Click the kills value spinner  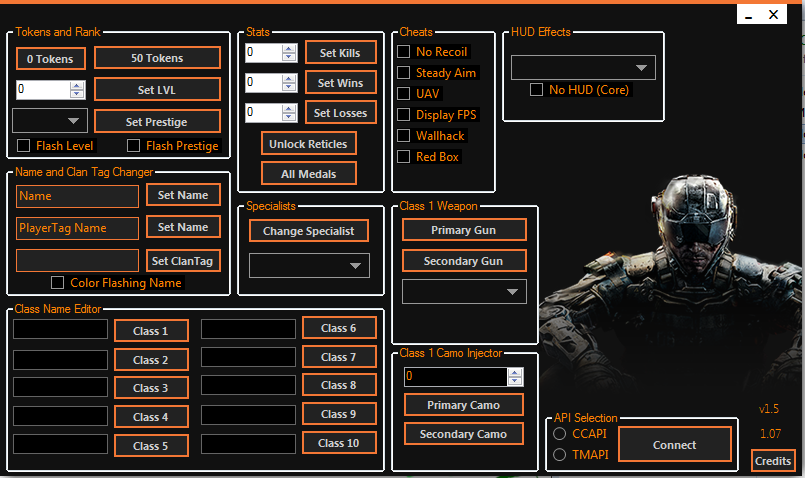pyautogui.click(x=271, y=52)
